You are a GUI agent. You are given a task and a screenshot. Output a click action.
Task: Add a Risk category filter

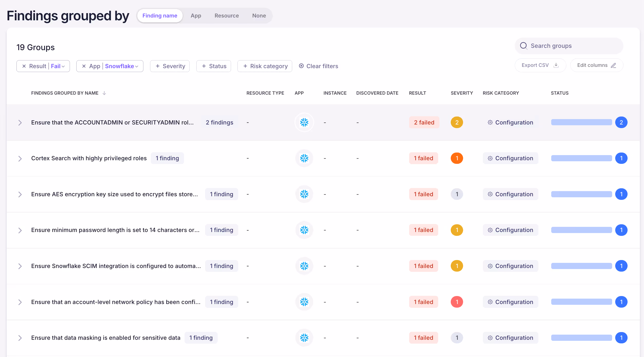pyautogui.click(x=265, y=66)
